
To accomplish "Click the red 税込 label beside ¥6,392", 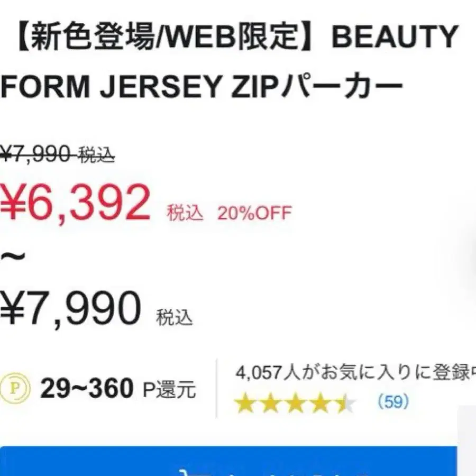I will coord(185,213).
